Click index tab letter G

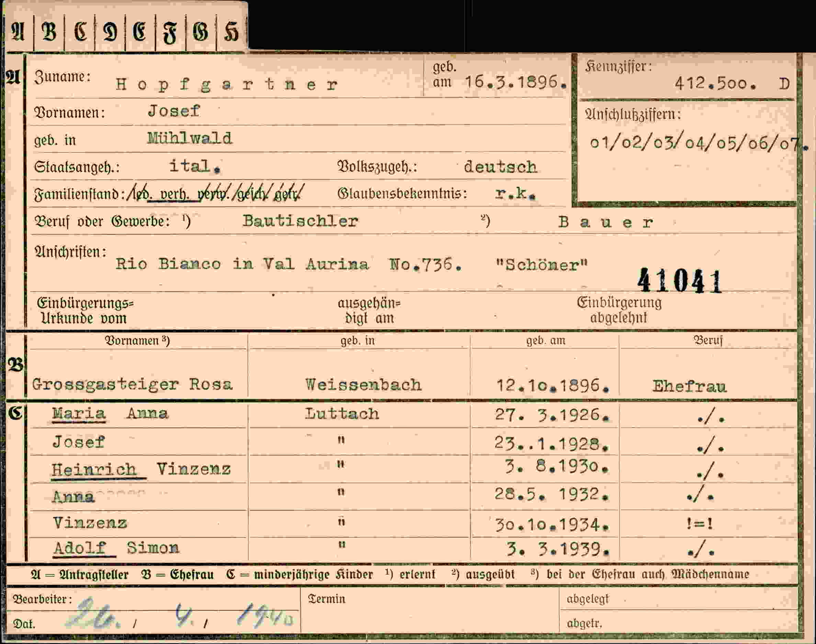coord(200,32)
